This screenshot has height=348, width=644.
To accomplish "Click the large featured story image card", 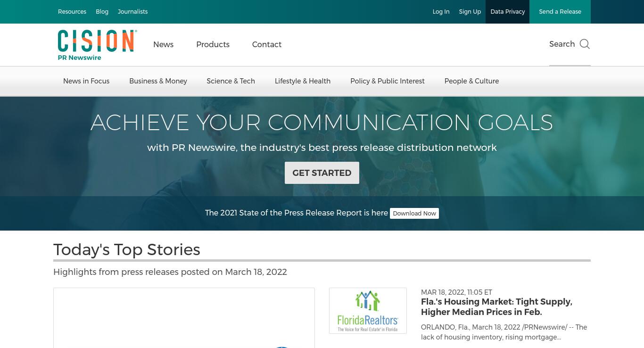I will tap(184, 318).
